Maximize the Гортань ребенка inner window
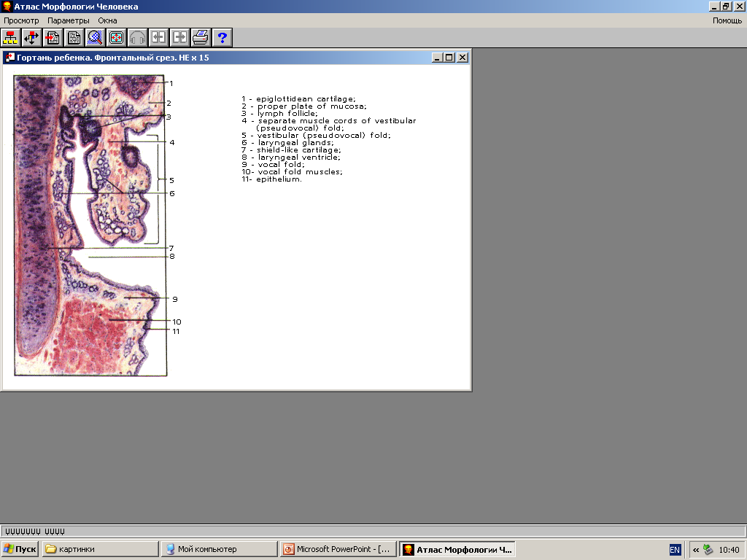This screenshot has width=747, height=560. tap(449, 58)
